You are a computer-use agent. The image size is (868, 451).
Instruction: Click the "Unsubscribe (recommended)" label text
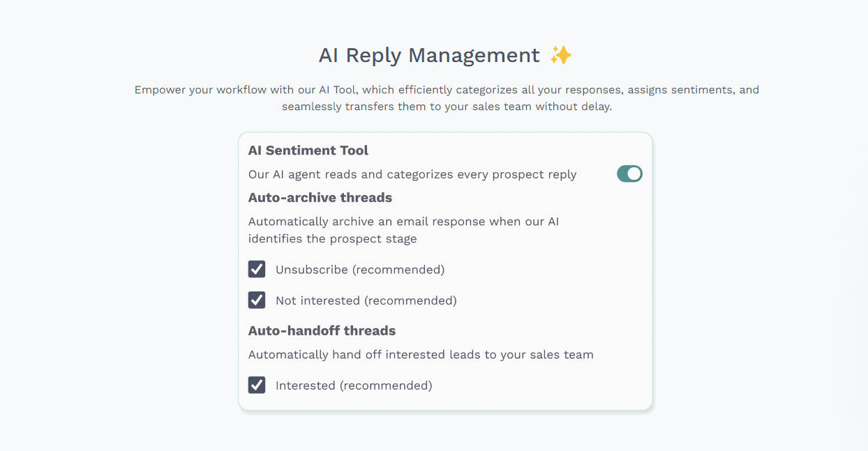[359, 270]
